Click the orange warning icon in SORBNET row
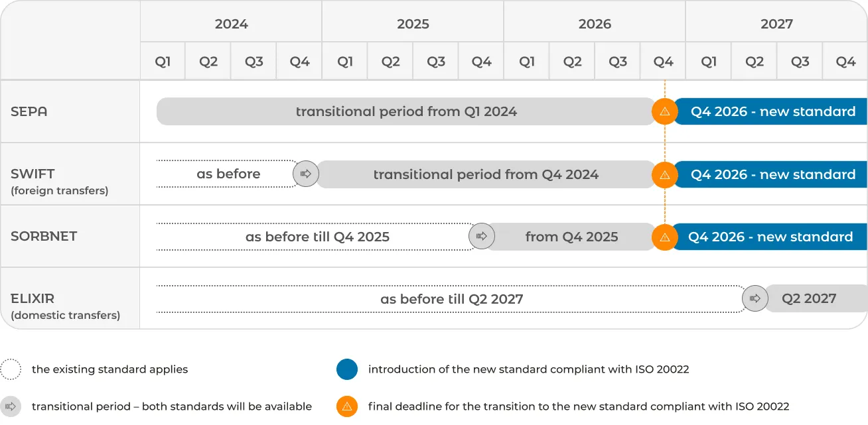Image resolution: width=868 pixels, height=425 pixels. [x=665, y=237]
